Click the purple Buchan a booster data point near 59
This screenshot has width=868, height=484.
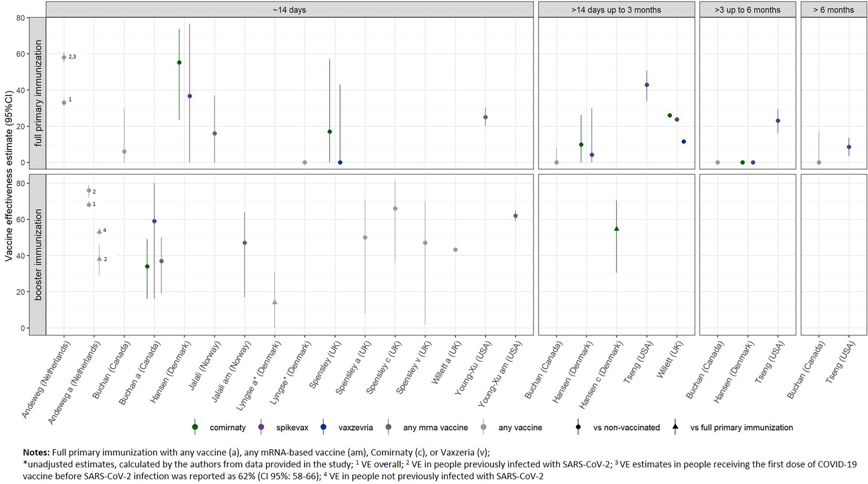pyautogui.click(x=154, y=221)
